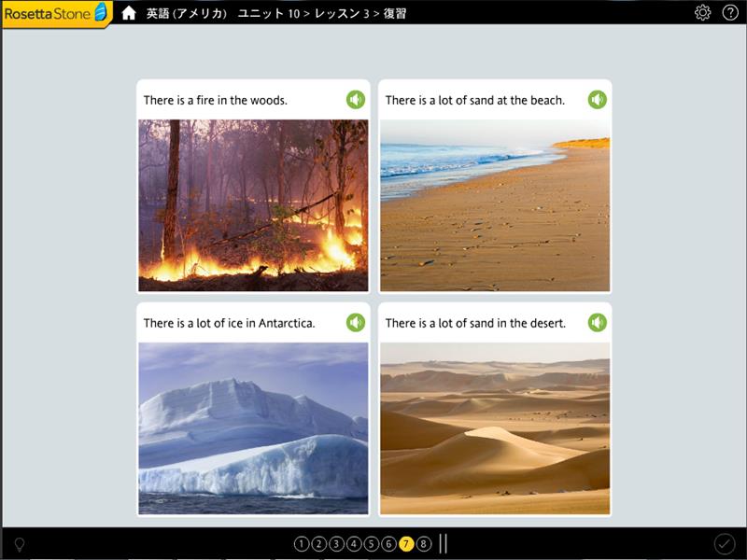Viewport: 747px width, 560px height.
Task: Jump to screen 6 in progress bar
Action: 388,543
